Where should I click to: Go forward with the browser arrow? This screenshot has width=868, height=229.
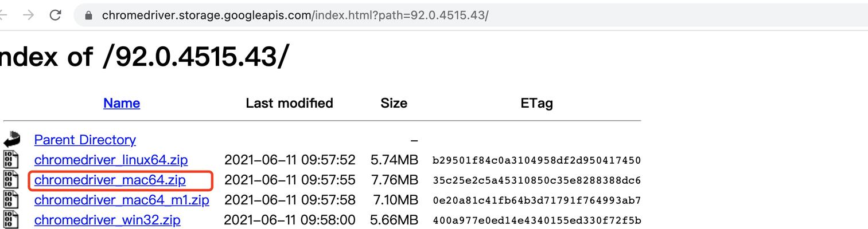[x=28, y=15]
